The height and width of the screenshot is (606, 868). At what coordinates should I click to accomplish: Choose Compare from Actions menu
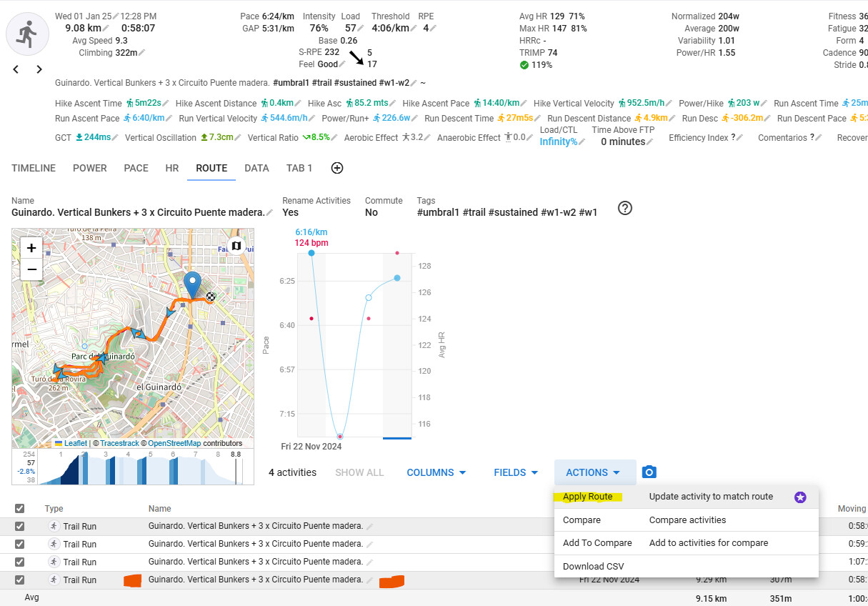pyautogui.click(x=686, y=520)
